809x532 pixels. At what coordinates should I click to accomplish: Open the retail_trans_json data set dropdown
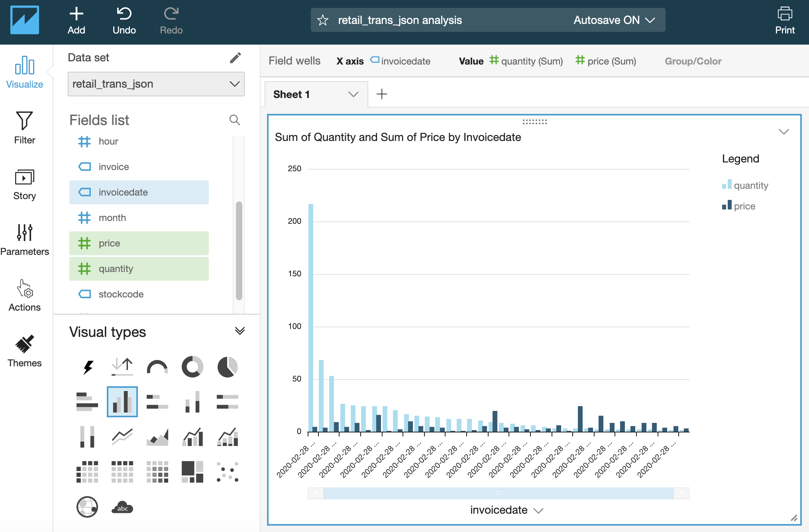click(156, 84)
